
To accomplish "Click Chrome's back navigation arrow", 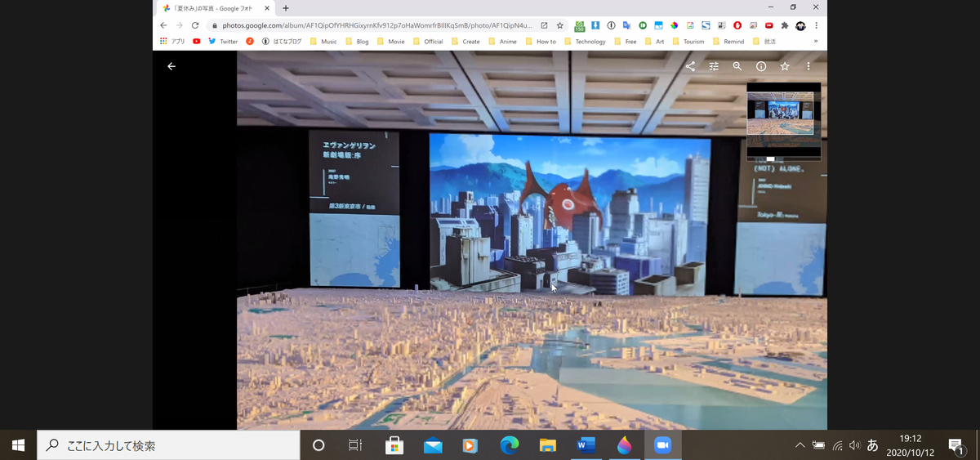I will (164, 25).
